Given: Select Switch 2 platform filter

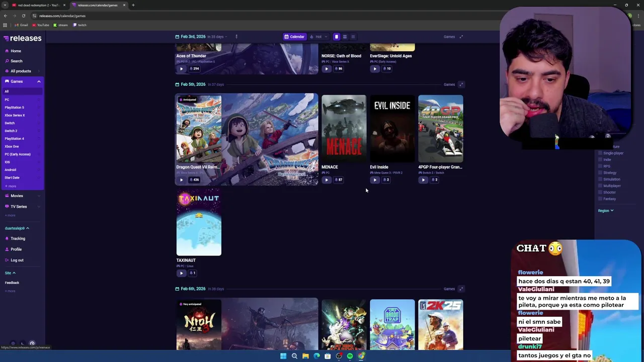Looking at the screenshot, I should (x=11, y=131).
